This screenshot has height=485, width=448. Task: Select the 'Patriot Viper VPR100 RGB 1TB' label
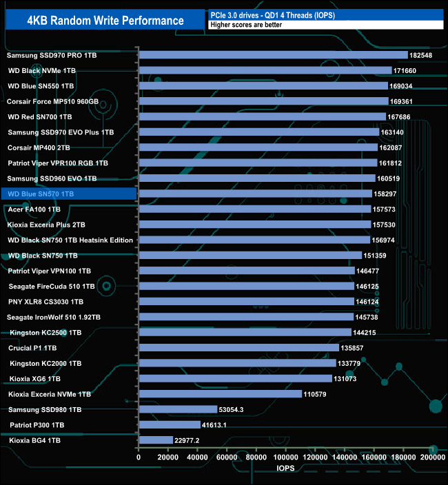coord(58,163)
